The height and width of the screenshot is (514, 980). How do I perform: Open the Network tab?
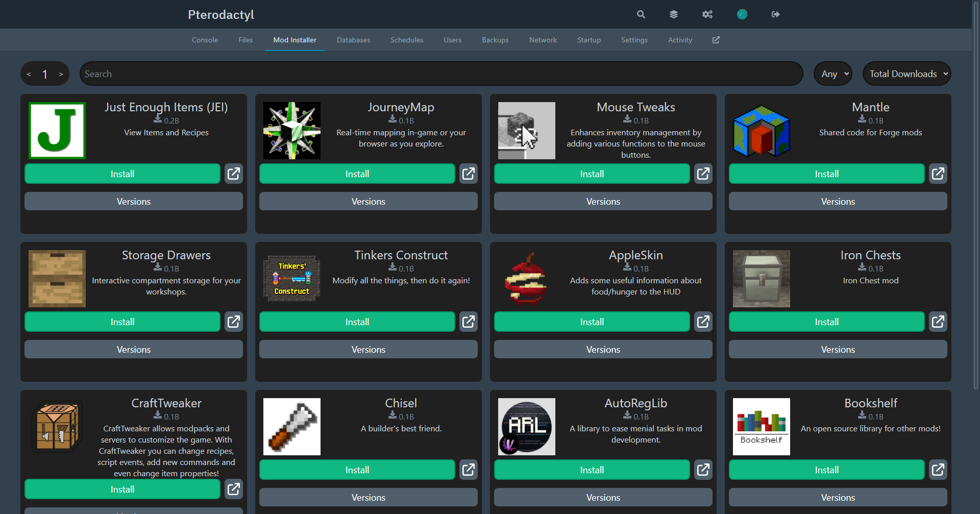(x=543, y=40)
